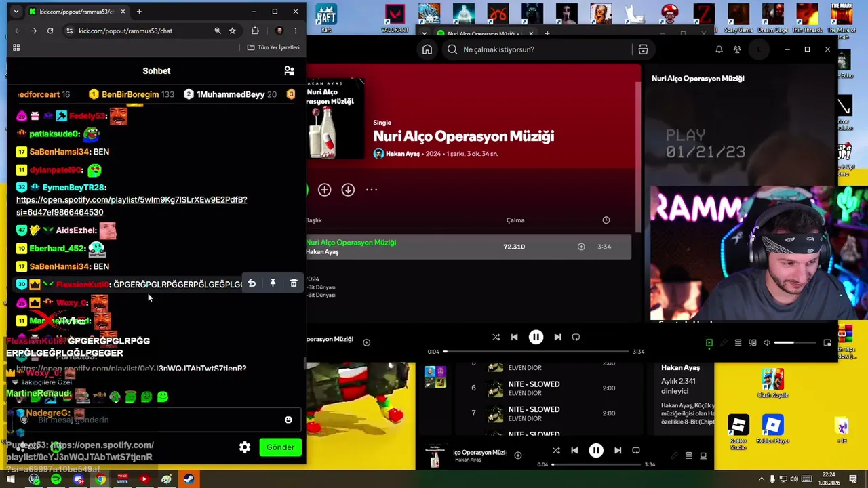Add current song to library in upper player
868x488 pixels.
pos(366,342)
